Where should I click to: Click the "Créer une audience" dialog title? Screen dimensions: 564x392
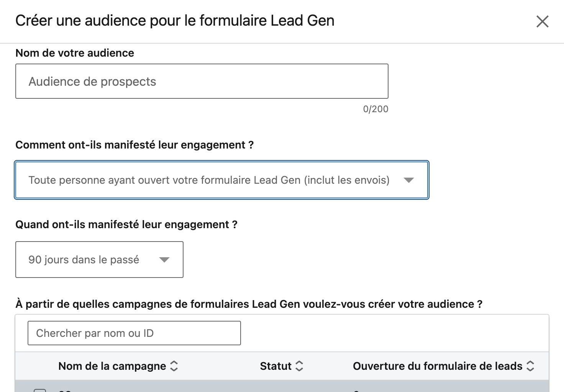175,21
